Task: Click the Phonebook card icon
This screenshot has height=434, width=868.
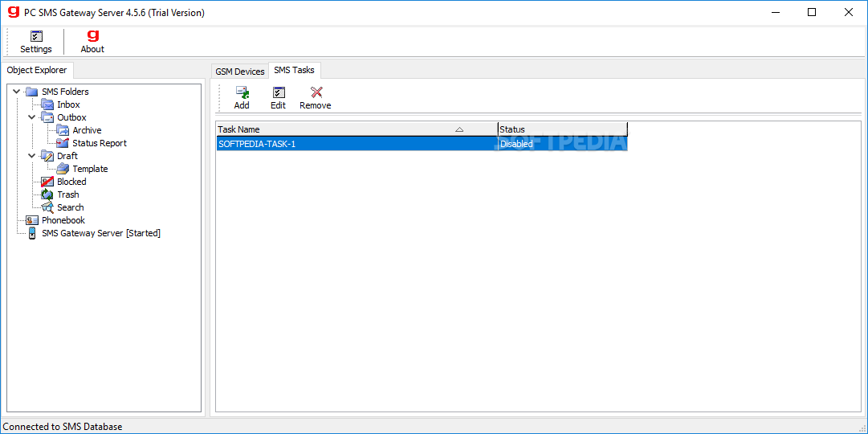Action: click(x=32, y=220)
